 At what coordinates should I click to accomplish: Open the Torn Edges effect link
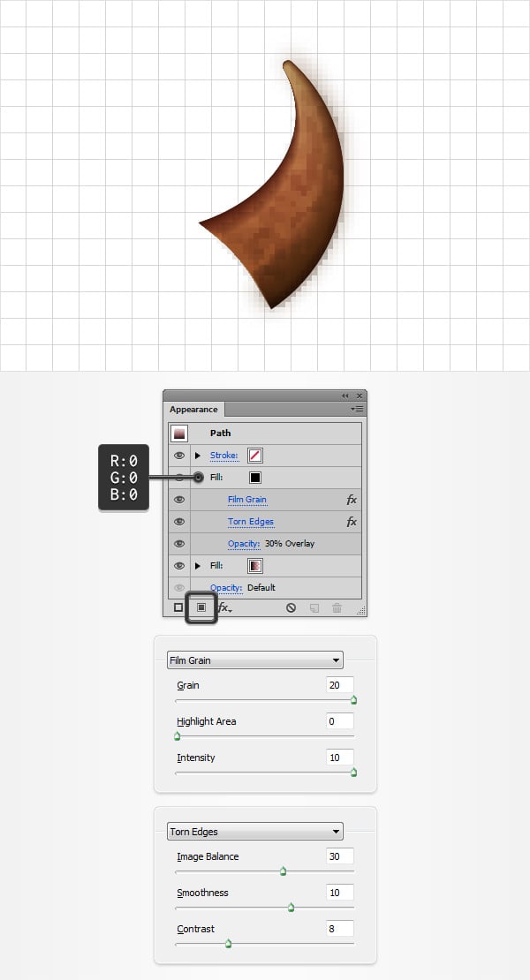click(x=251, y=521)
